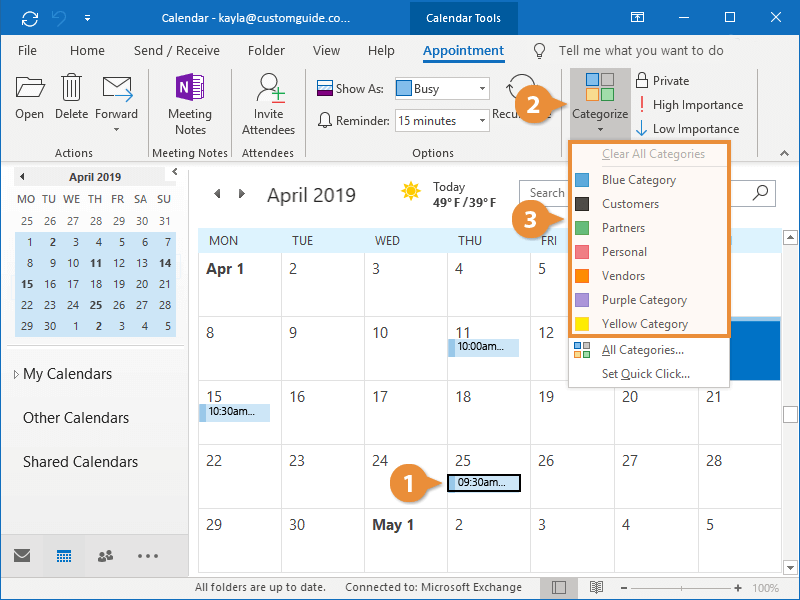Go forward one month in main calendar
Viewport: 800px width, 600px height.
(x=242, y=194)
